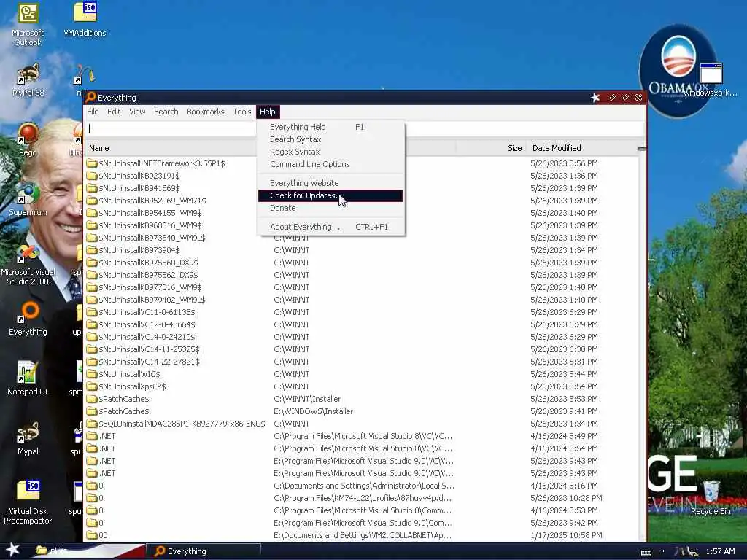Viewport: 747px width, 560px height.
Task: Select $NtUninstallKB968816_WM9$ file name
Action: pyautogui.click(x=150, y=225)
